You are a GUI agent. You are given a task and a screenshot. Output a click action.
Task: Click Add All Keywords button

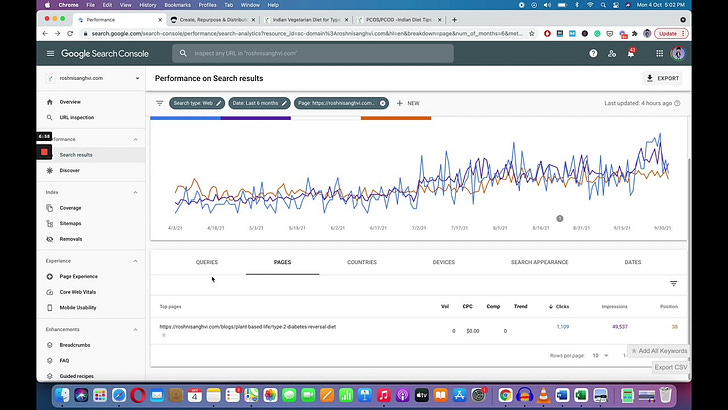pyautogui.click(x=658, y=351)
